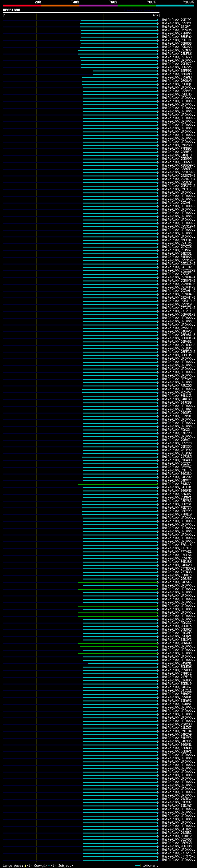Click the green ~80% legend segment
The image size is (197, 868).
click(x=137, y=6)
